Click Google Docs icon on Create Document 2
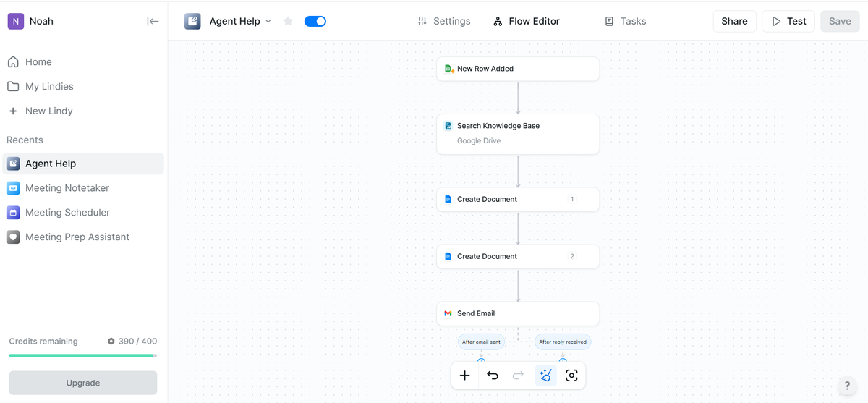868x403 pixels. [x=448, y=256]
